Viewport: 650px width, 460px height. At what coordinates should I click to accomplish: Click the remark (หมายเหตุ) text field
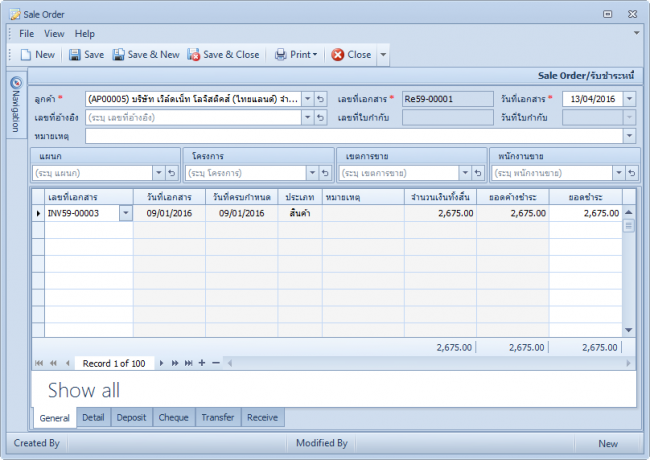pos(354,136)
